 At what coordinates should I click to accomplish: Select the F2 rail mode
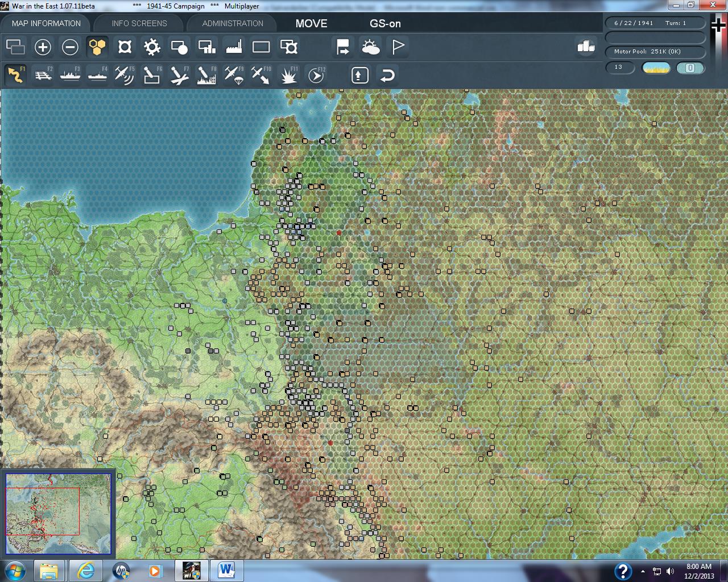[43, 75]
